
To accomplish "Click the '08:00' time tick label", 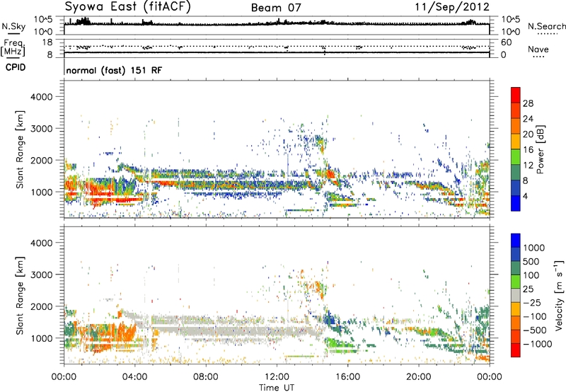I will pyautogui.click(x=205, y=377).
